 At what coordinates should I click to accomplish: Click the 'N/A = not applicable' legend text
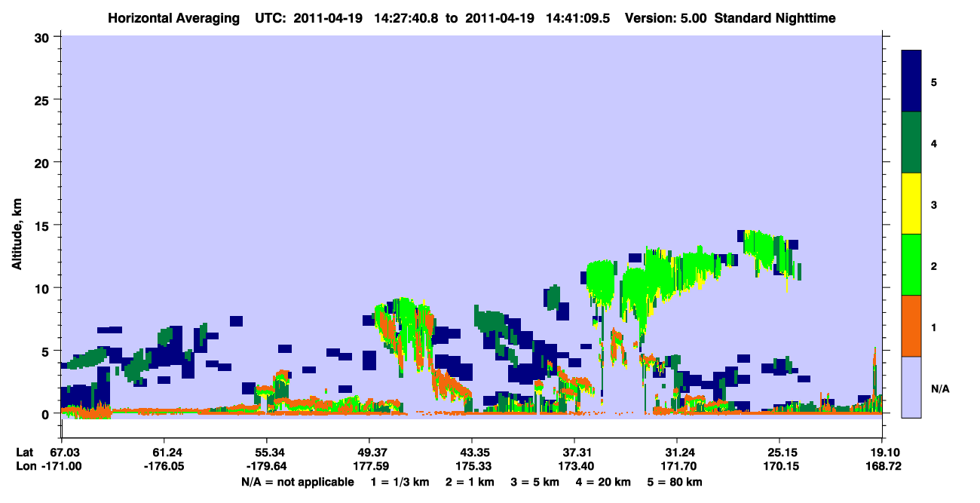(x=298, y=482)
